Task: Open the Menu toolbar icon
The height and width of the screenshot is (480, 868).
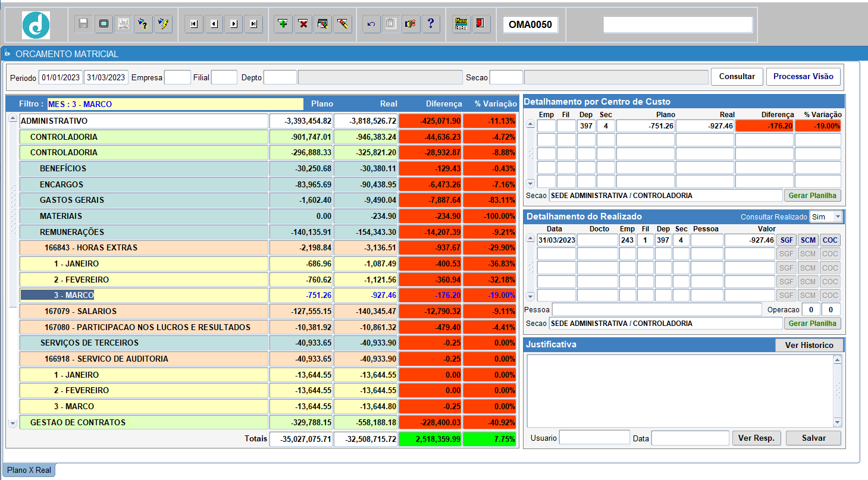Action: point(461,24)
